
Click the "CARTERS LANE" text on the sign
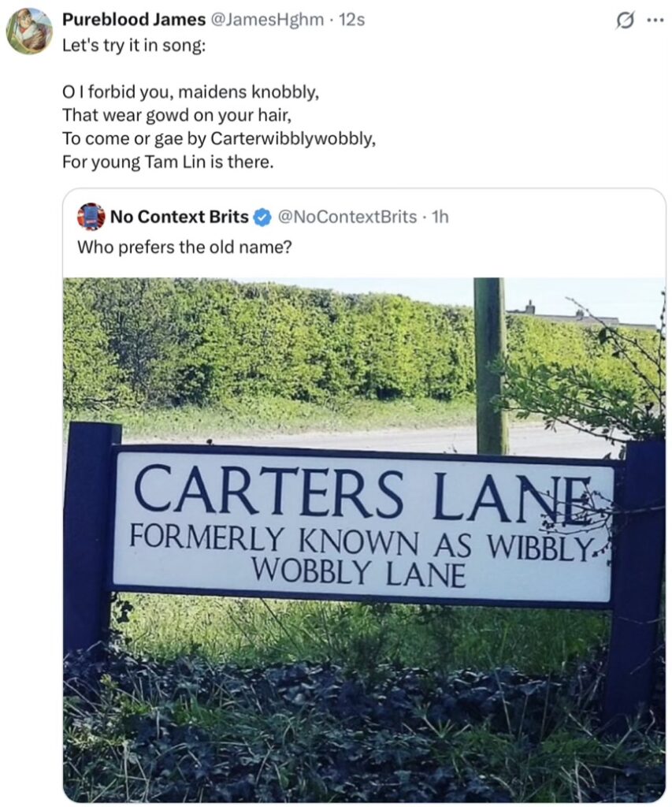[362, 493]
